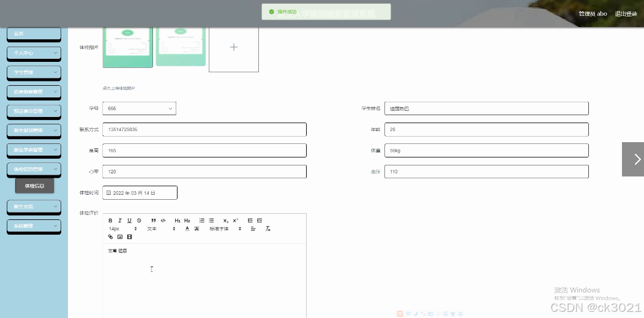Apply Heading 1 style
The image size is (644, 318).
[x=178, y=221]
